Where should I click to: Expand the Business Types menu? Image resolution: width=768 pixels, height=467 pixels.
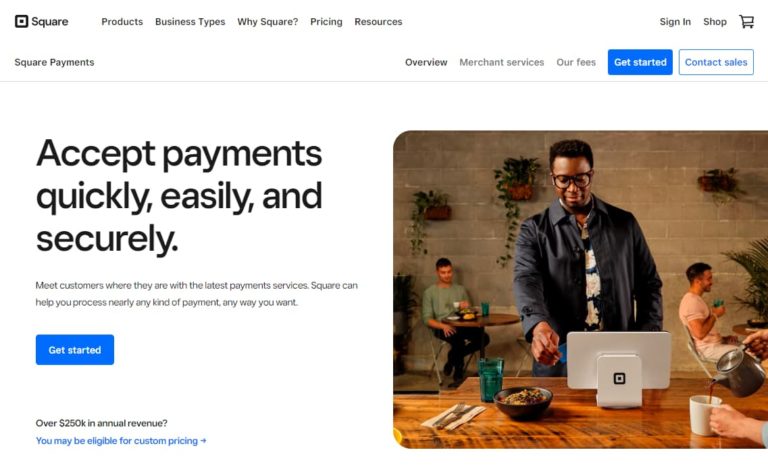190,22
